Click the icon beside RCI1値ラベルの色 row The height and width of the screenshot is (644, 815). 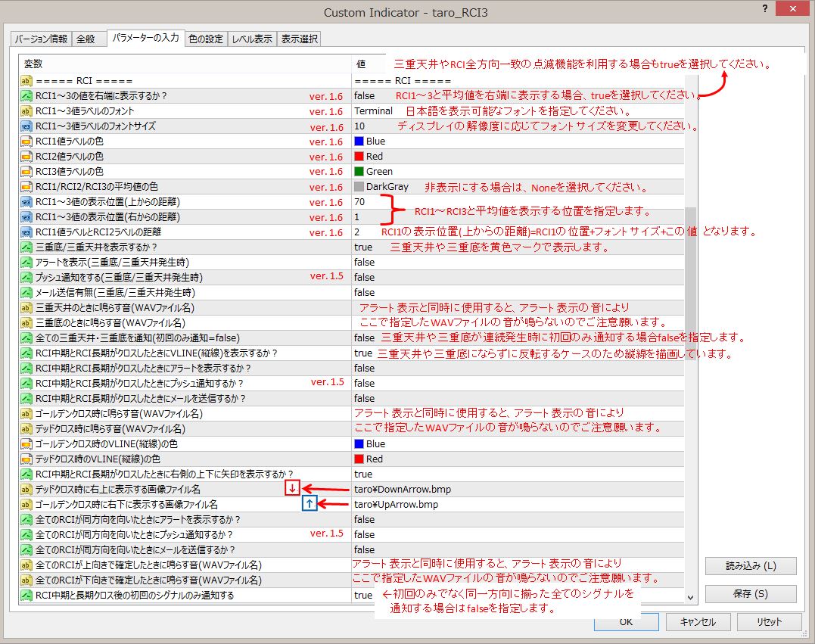tap(26, 142)
